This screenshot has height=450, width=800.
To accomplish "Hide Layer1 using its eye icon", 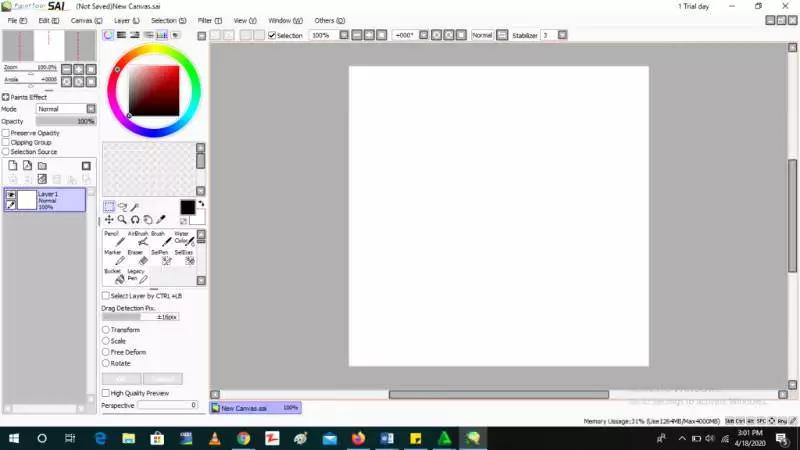I will 11,194.
